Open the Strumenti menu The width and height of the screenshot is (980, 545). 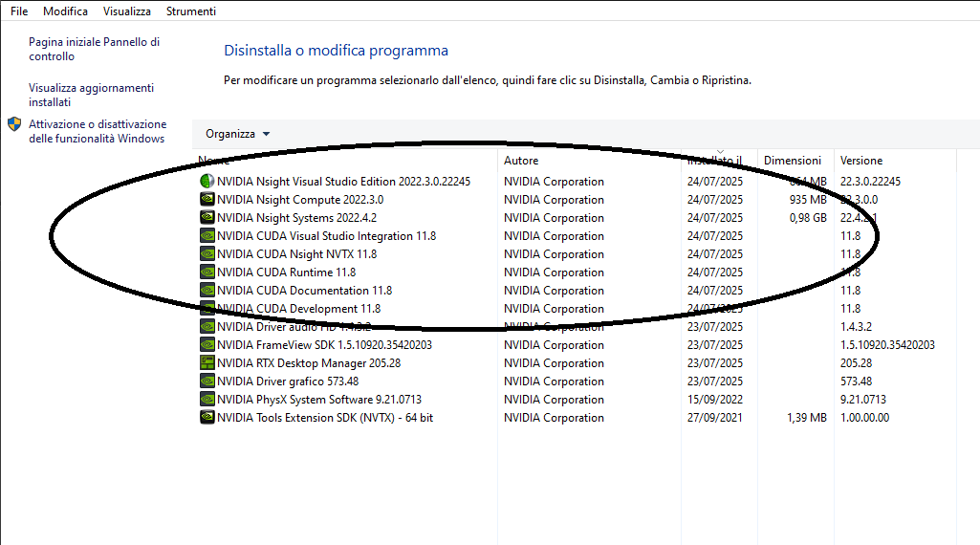pyautogui.click(x=191, y=11)
